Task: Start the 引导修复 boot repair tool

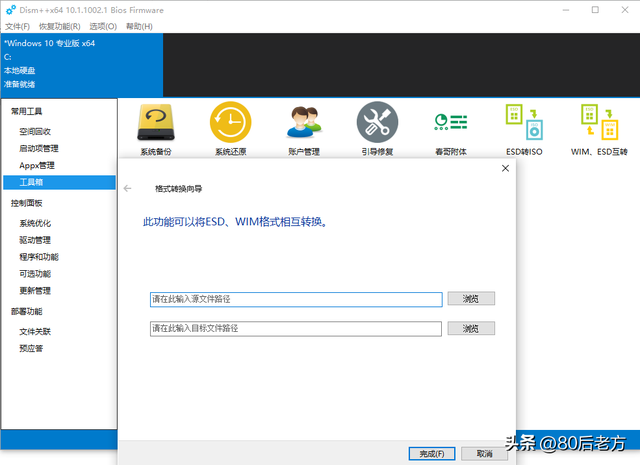Action: [377, 122]
